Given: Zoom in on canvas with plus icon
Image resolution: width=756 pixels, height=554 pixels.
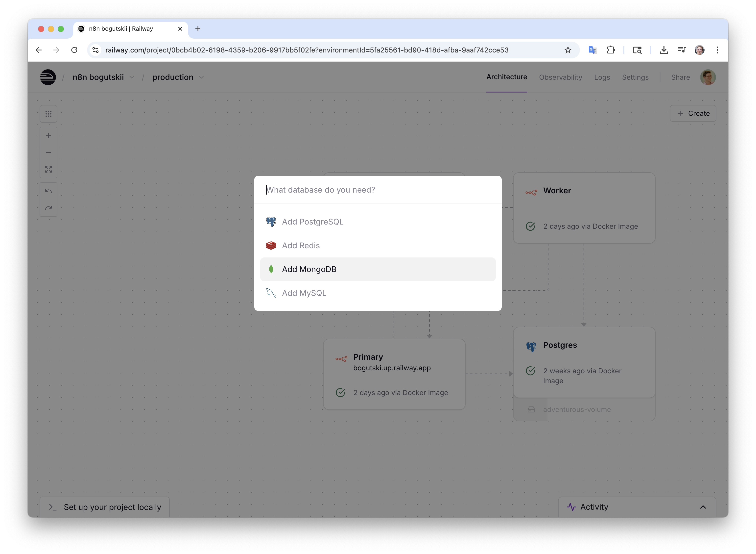Looking at the screenshot, I should tap(48, 136).
